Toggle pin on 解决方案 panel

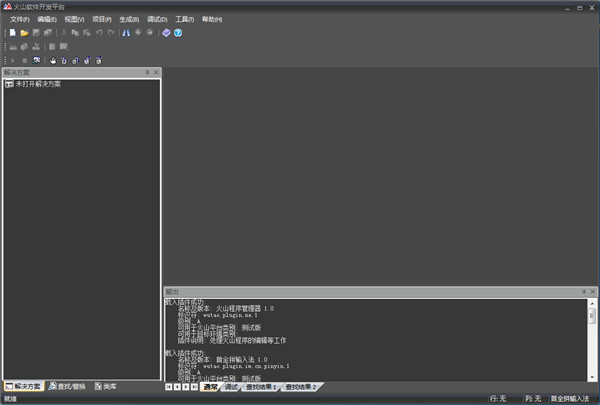click(146, 72)
